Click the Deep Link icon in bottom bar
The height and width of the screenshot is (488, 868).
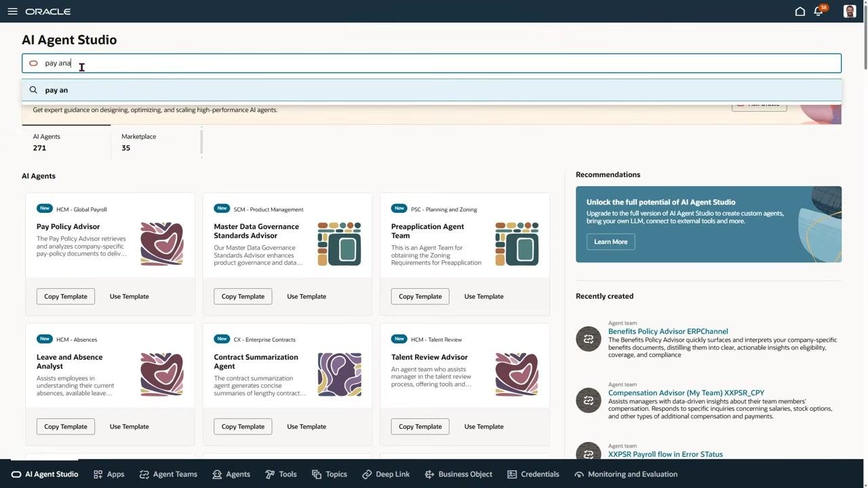[x=367, y=474]
